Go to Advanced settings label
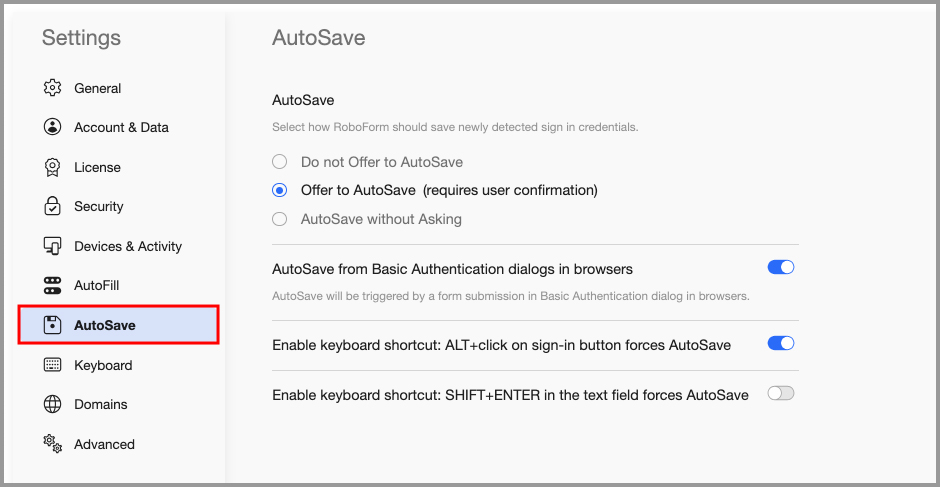The height and width of the screenshot is (487, 940). tap(104, 444)
